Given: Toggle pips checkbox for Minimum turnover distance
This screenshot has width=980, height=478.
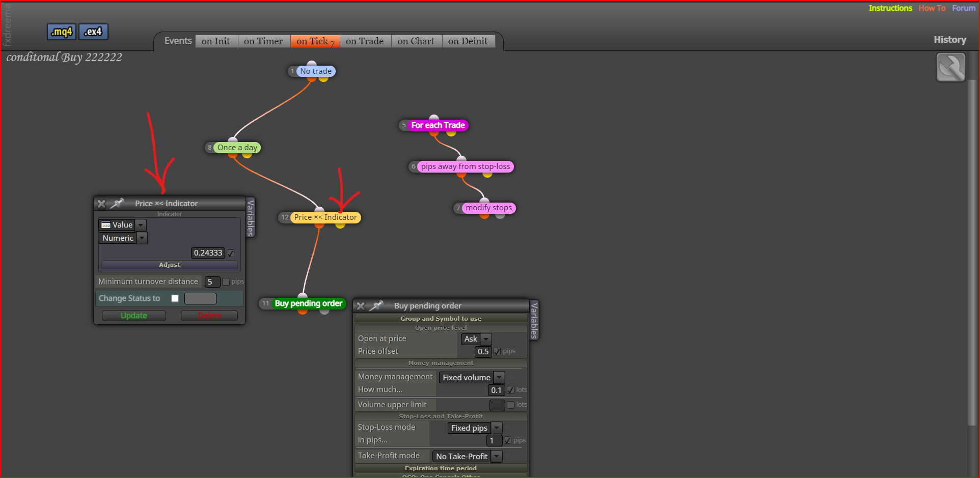Looking at the screenshot, I should (226, 282).
